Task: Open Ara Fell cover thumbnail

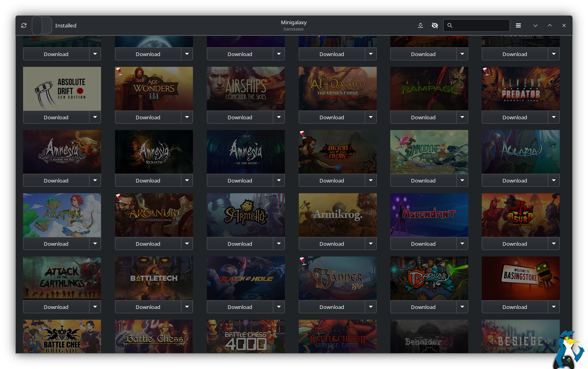Action: (62, 215)
